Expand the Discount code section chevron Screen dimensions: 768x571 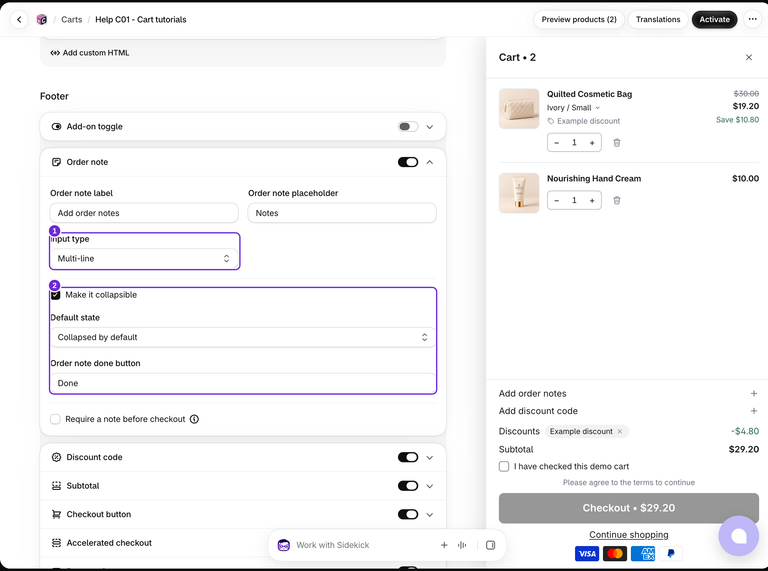click(430, 457)
